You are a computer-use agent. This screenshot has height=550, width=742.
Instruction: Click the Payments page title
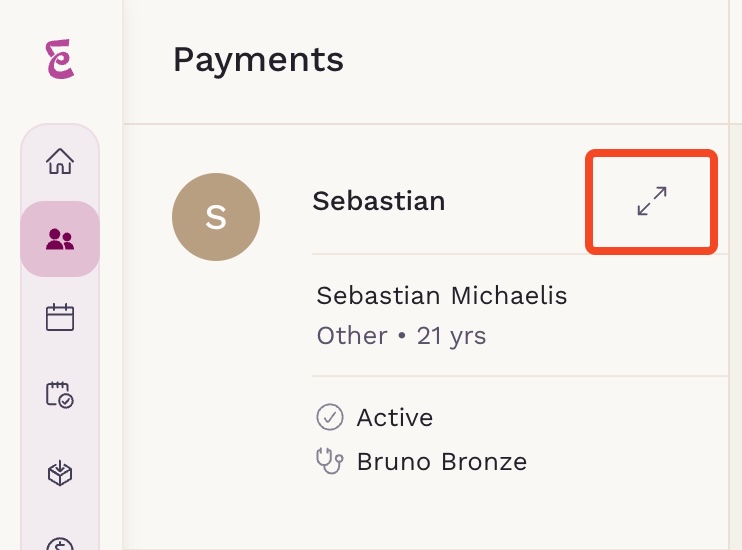(x=258, y=61)
